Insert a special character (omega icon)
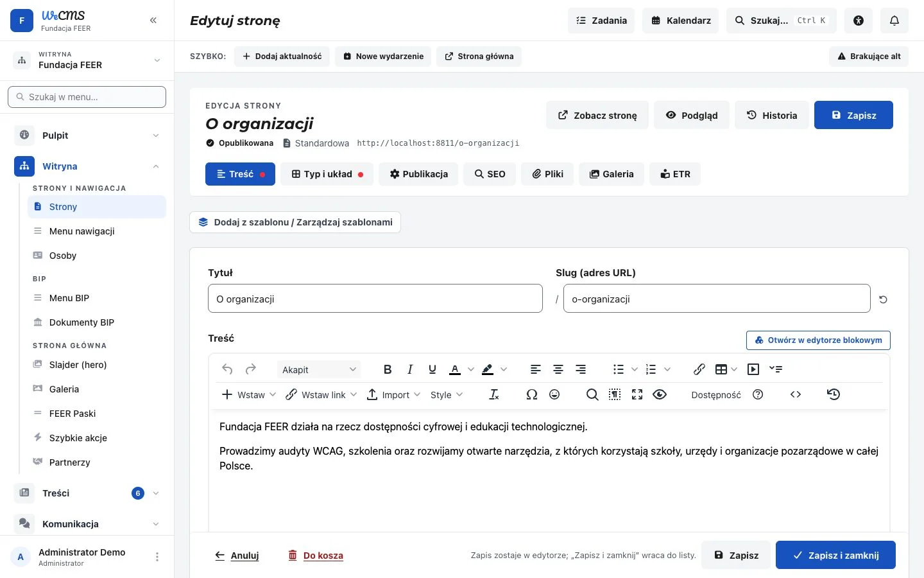 pyautogui.click(x=532, y=394)
